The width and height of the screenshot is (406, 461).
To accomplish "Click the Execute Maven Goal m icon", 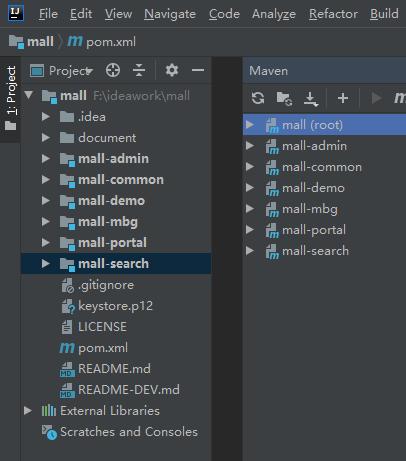I will pos(400,98).
